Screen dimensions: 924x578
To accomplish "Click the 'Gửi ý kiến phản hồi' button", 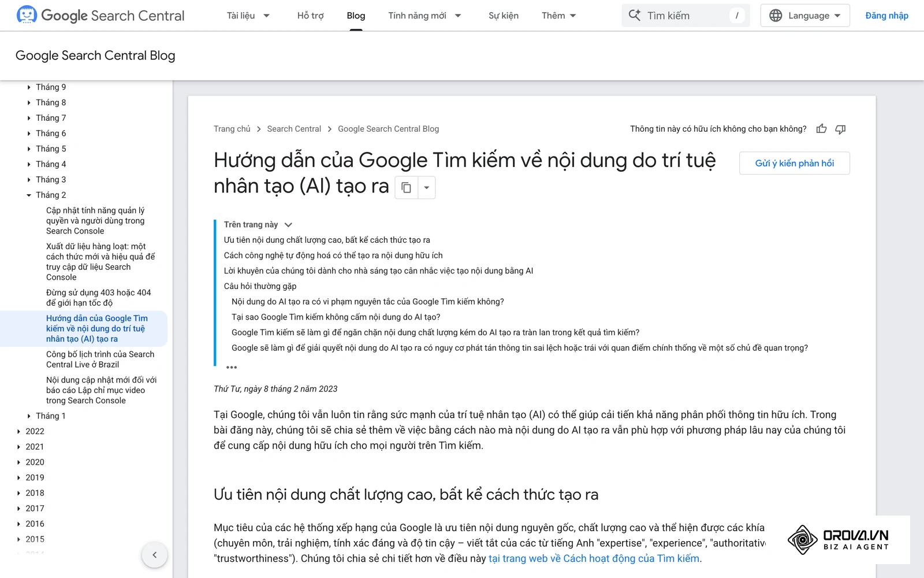I will pos(794,163).
